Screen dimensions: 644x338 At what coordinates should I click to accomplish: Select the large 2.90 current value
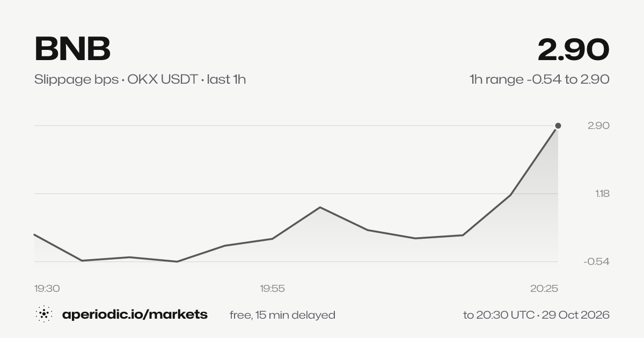coord(574,49)
